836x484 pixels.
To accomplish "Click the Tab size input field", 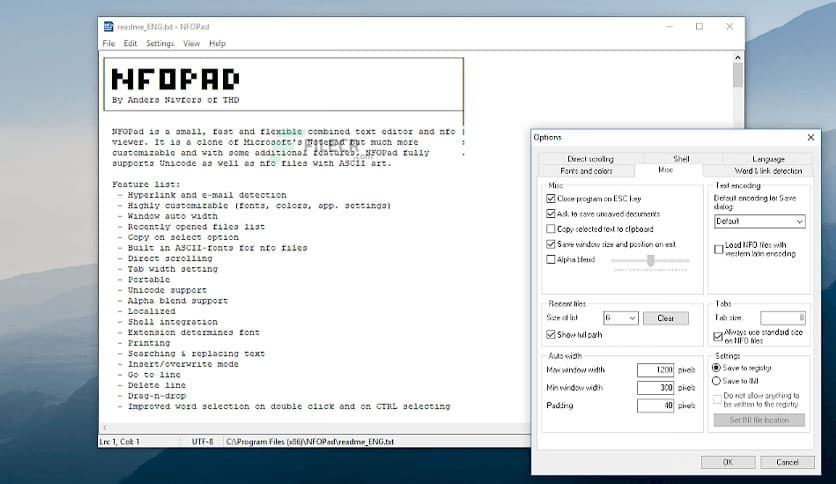I will click(x=783, y=318).
